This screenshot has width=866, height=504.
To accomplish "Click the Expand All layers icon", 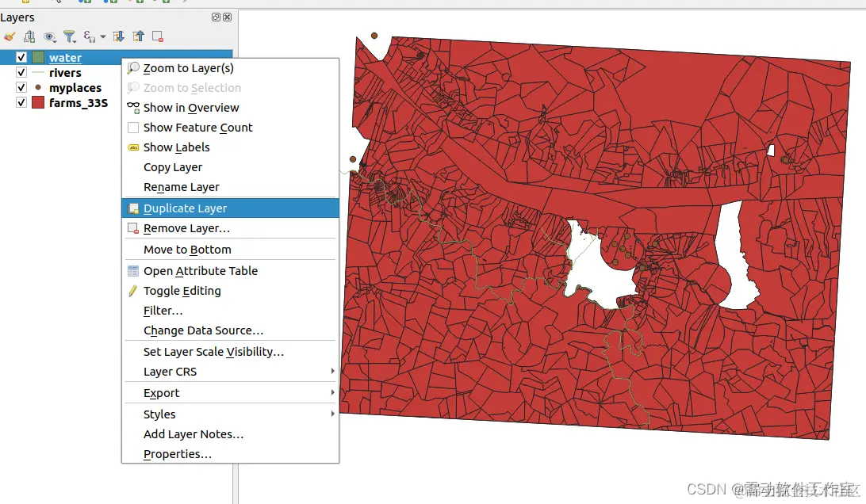I will pyautogui.click(x=118, y=37).
